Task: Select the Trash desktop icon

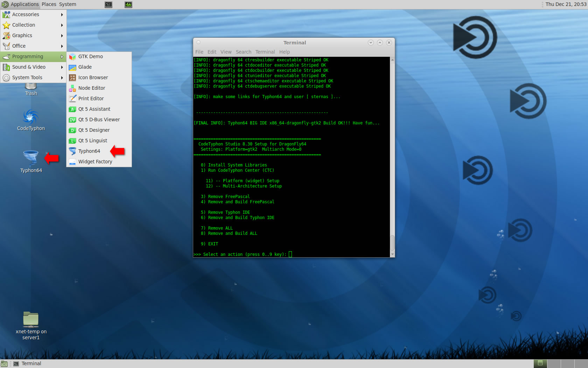Action: point(31,86)
